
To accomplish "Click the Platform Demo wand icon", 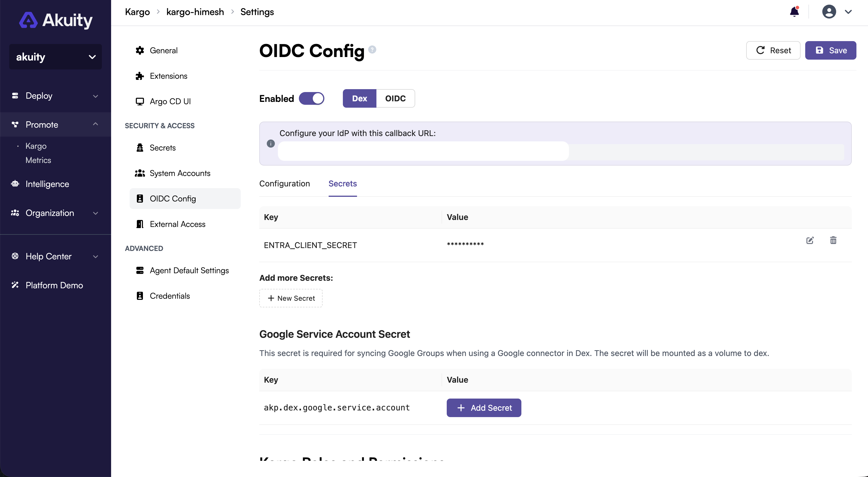I will [15, 285].
